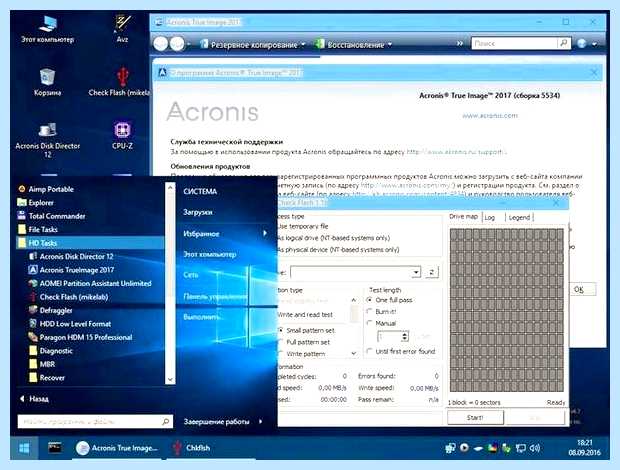Click Acronis toolbar back arrow button
This screenshot has width=620, height=470.
click(161, 43)
